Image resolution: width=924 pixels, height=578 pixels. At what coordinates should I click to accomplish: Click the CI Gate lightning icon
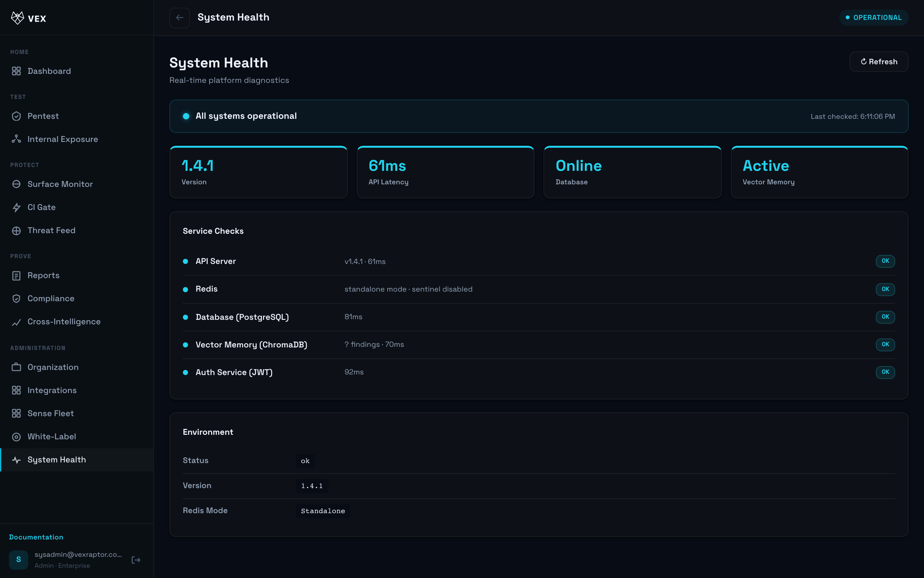pyautogui.click(x=16, y=207)
